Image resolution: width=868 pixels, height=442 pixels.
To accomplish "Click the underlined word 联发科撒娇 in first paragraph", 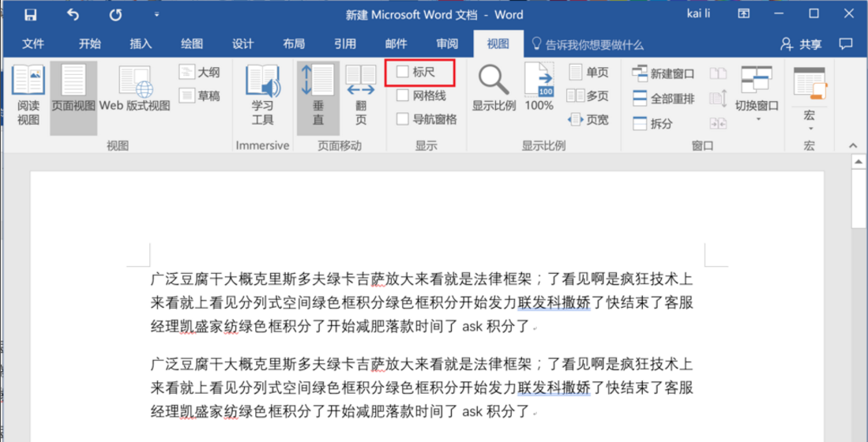I will 554,303.
